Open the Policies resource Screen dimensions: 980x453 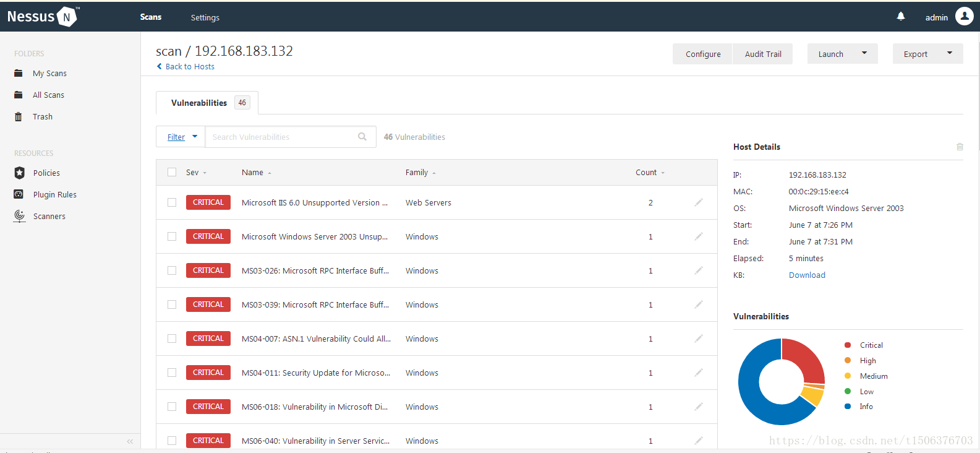tap(46, 173)
